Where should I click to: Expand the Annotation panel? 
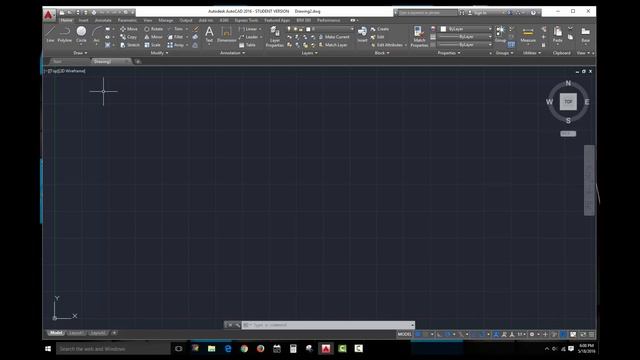pos(232,53)
